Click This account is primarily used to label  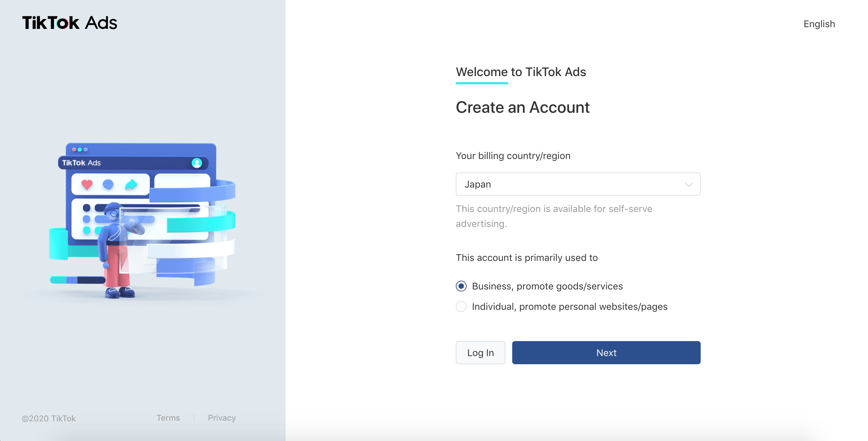[527, 258]
